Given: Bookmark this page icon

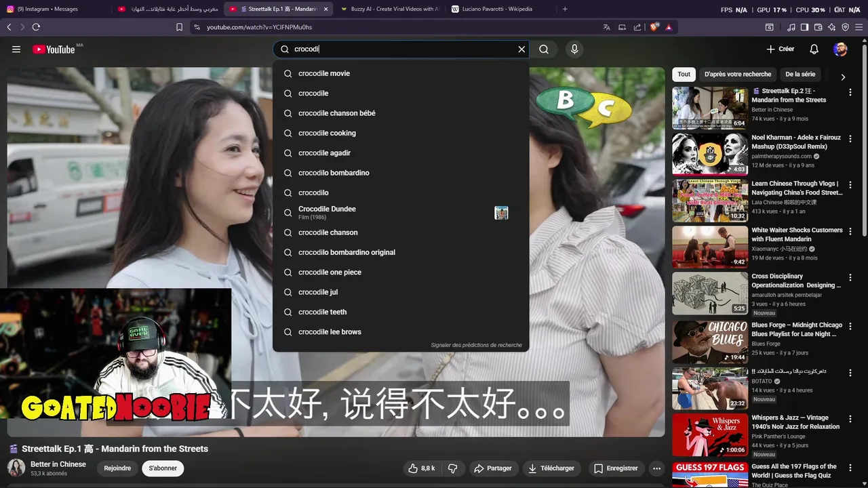Looking at the screenshot, I should [179, 27].
